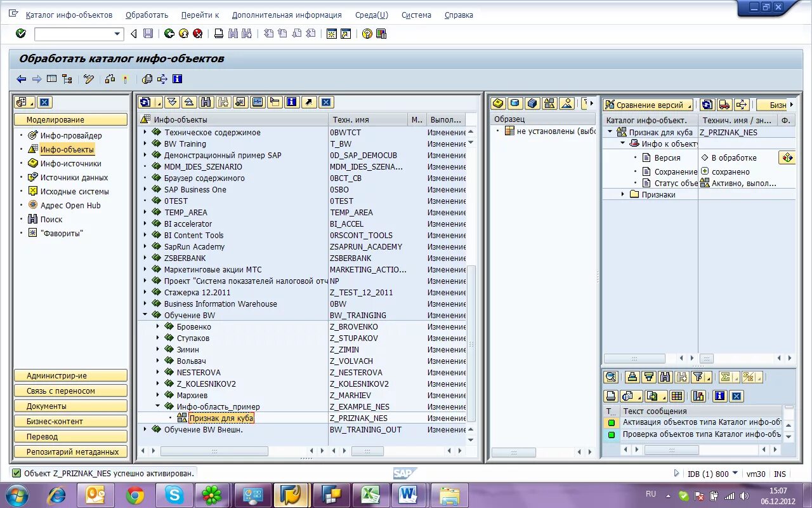Click the Бизнес-контент button
Image resolution: width=812 pixels, height=508 pixels.
coord(70,422)
